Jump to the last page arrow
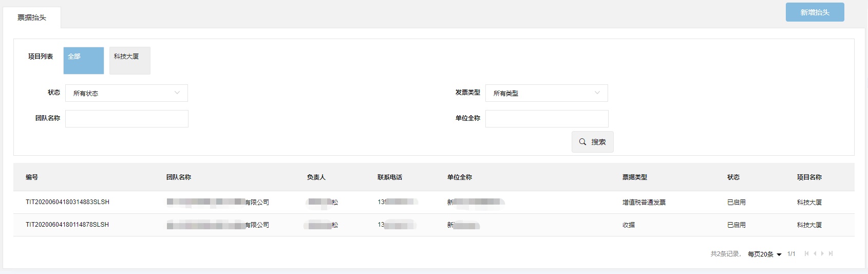The image size is (868, 274). coord(831,253)
